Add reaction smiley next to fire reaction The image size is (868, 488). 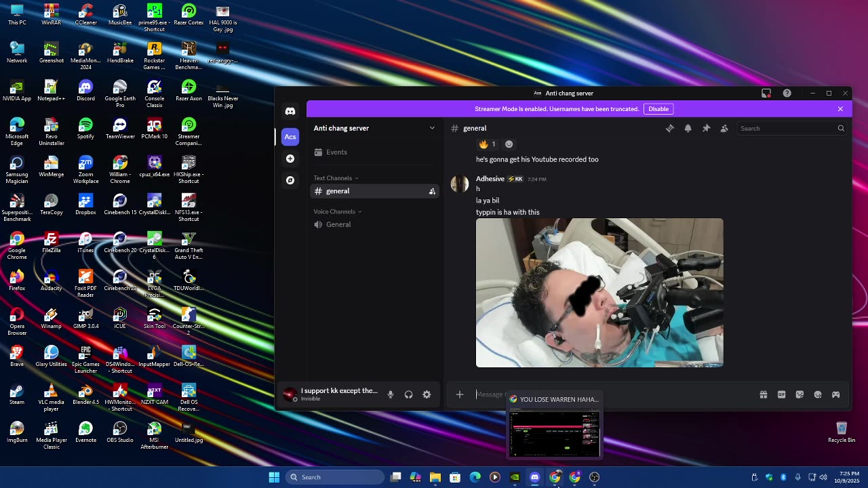[x=509, y=144]
